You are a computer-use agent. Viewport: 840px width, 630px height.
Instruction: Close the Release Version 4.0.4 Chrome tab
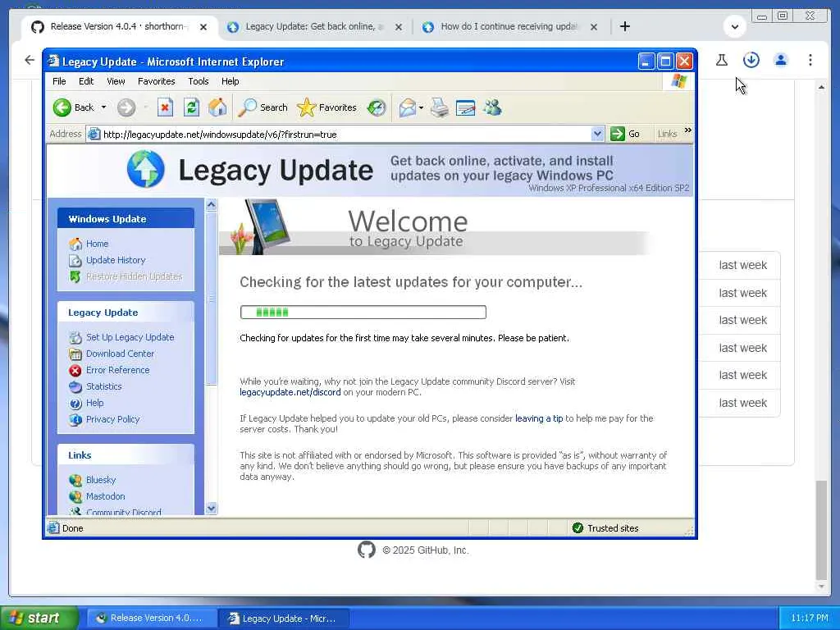[x=203, y=27]
